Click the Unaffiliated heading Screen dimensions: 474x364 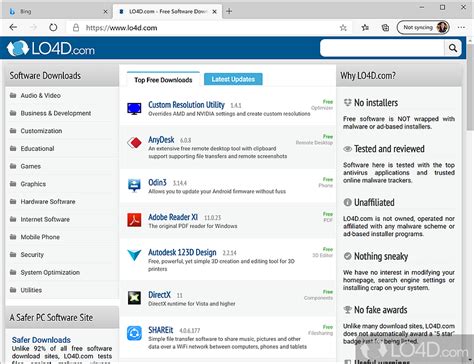[x=374, y=202]
